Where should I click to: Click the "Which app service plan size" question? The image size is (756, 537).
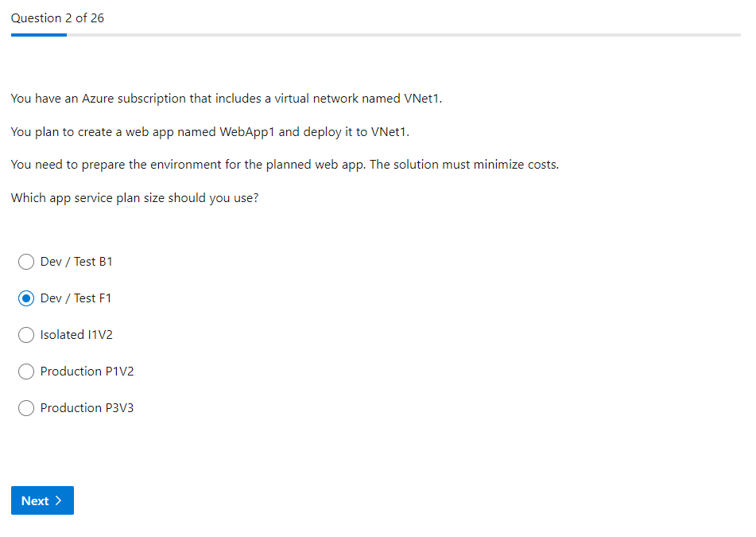[x=134, y=198]
